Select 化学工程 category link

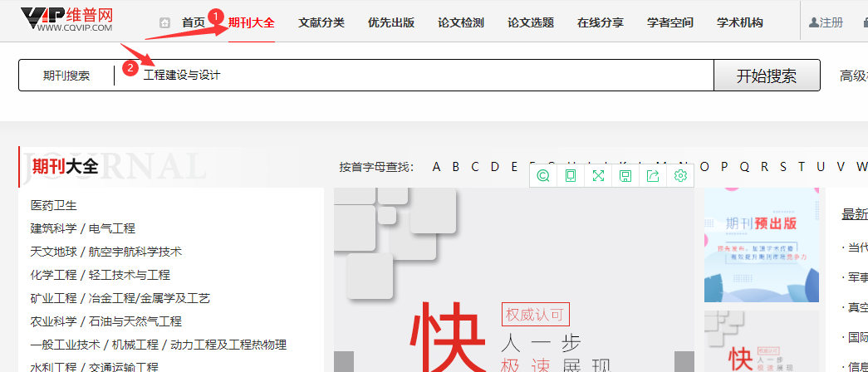click(54, 275)
